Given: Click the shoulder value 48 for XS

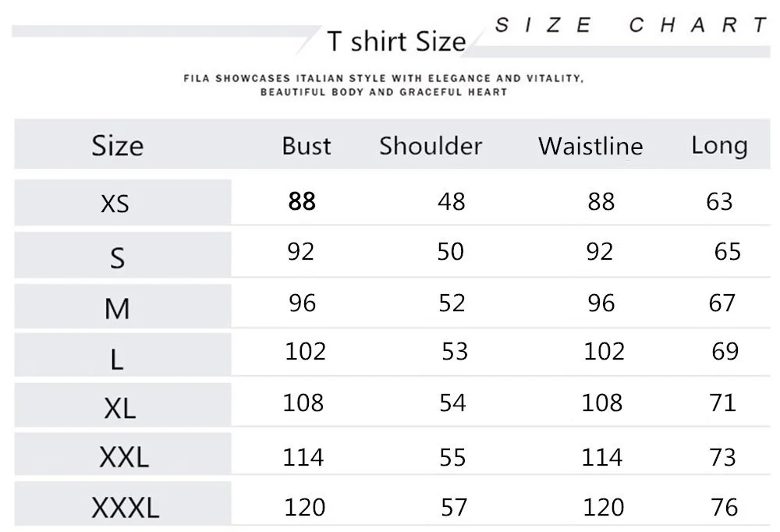Looking at the screenshot, I should (x=452, y=201).
